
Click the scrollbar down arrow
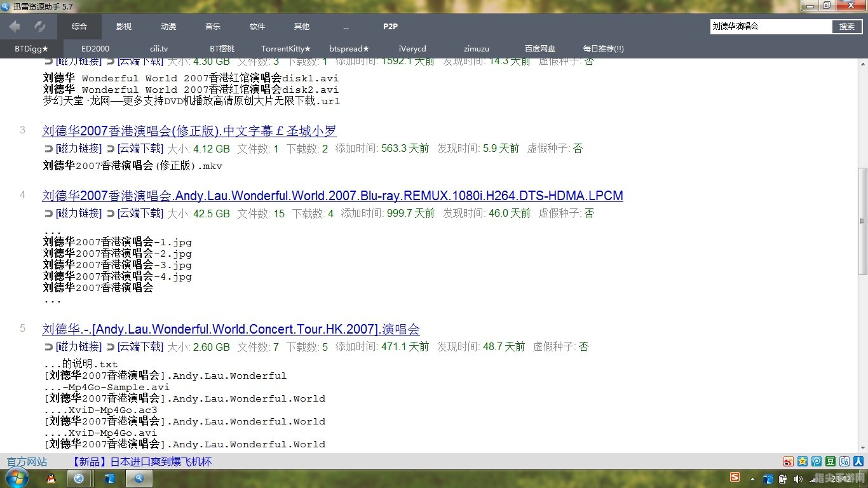coord(862,447)
